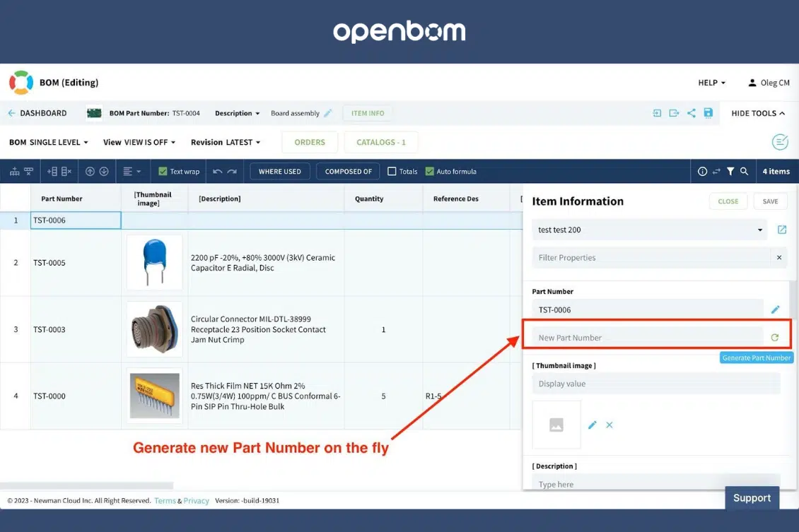The image size is (799, 532).
Task: Click SAVE in Item Information panel
Action: (x=770, y=201)
